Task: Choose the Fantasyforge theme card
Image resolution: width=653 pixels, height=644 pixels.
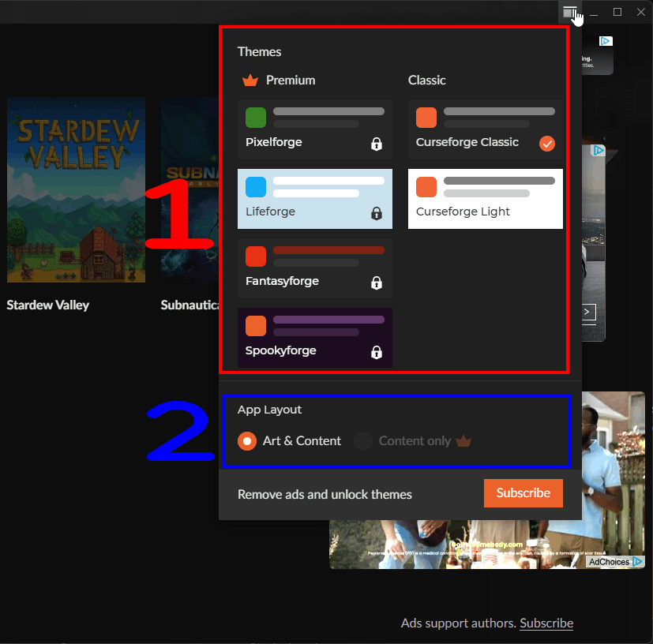Action: (x=315, y=268)
